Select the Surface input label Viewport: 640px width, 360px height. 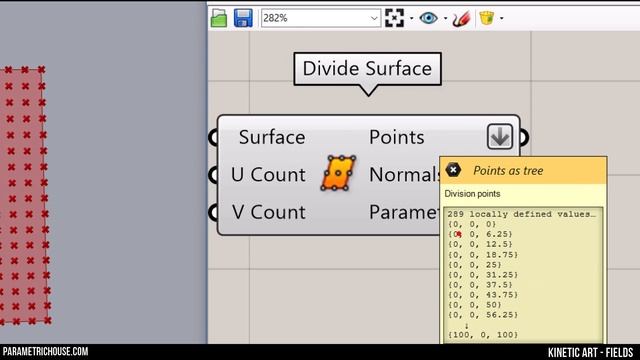(x=272, y=137)
